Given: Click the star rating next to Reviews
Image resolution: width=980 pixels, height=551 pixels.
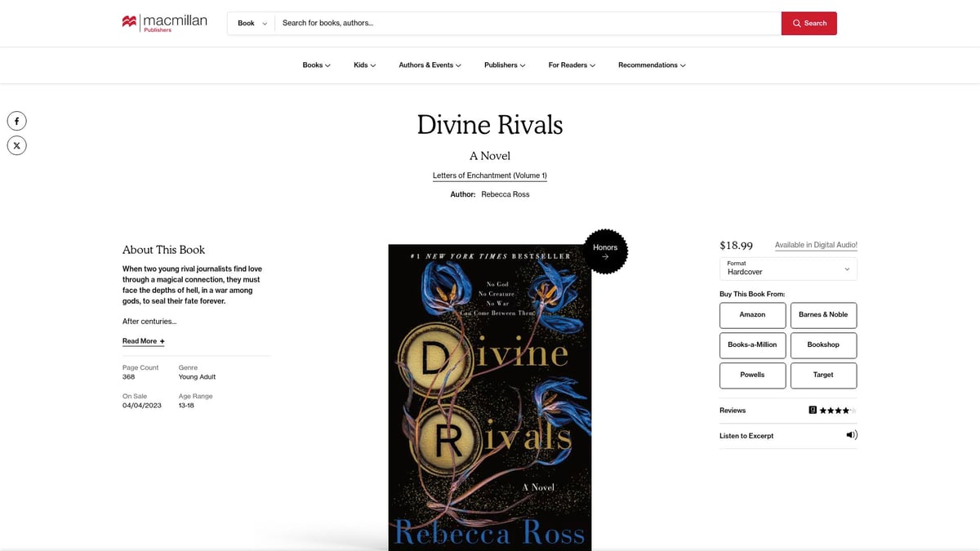Looking at the screenshot, I should 835,410.
